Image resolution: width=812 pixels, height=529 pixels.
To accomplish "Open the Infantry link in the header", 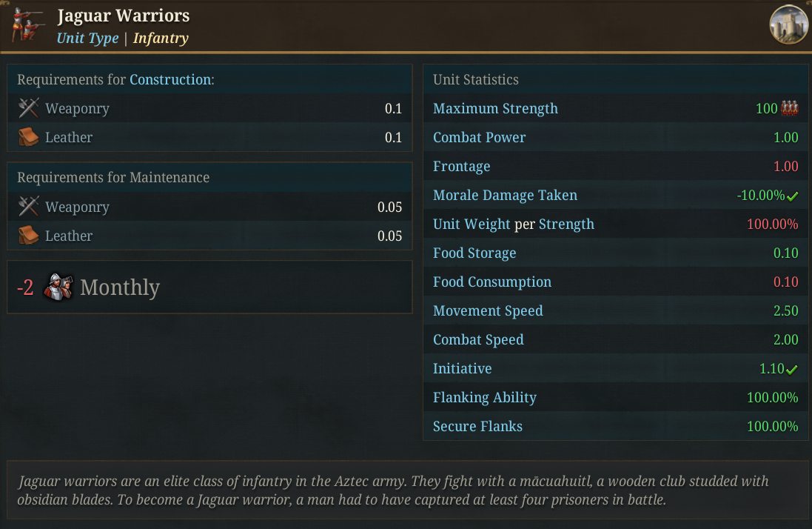I will click(161, 39).
